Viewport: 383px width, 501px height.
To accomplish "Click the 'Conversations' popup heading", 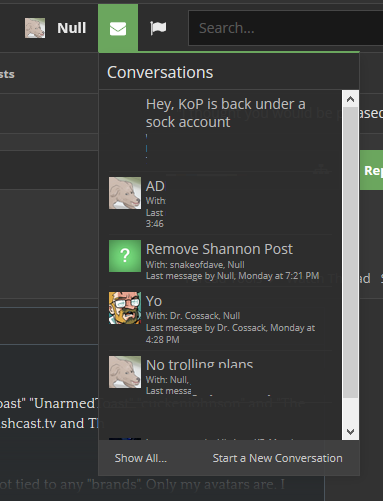I will point(160,72).
